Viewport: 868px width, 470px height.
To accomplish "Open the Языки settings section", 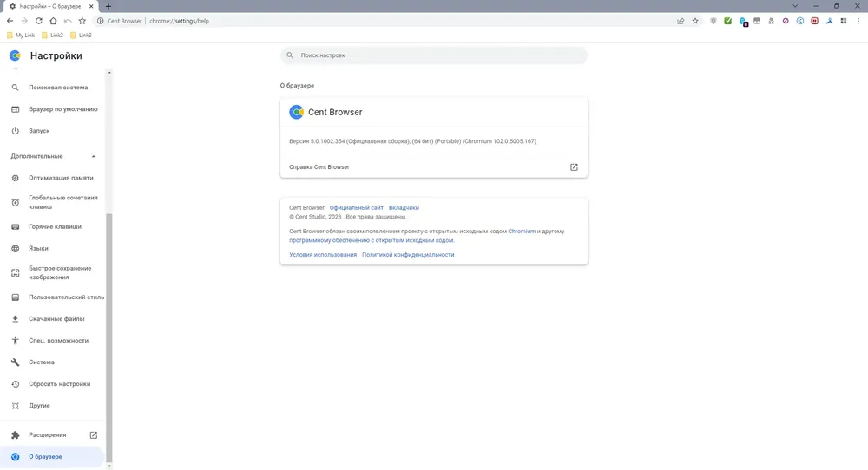I will [53, 248].
